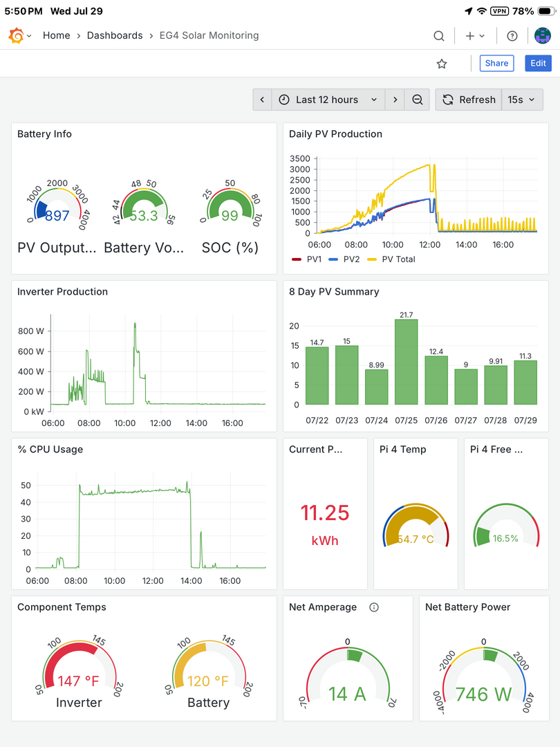Open the 15s refresh interval dropdown
Viewport: 560px width, 747px height.
click(x=522, y=100)
